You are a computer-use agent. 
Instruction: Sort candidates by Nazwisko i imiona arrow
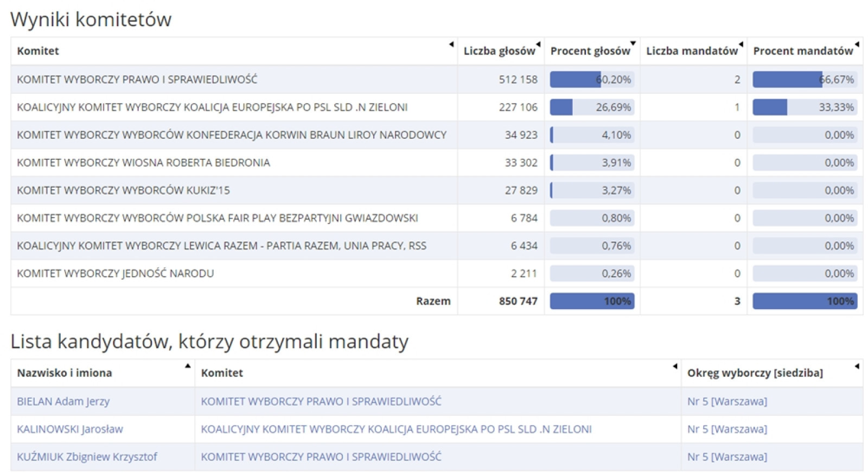tap(188, 366)
